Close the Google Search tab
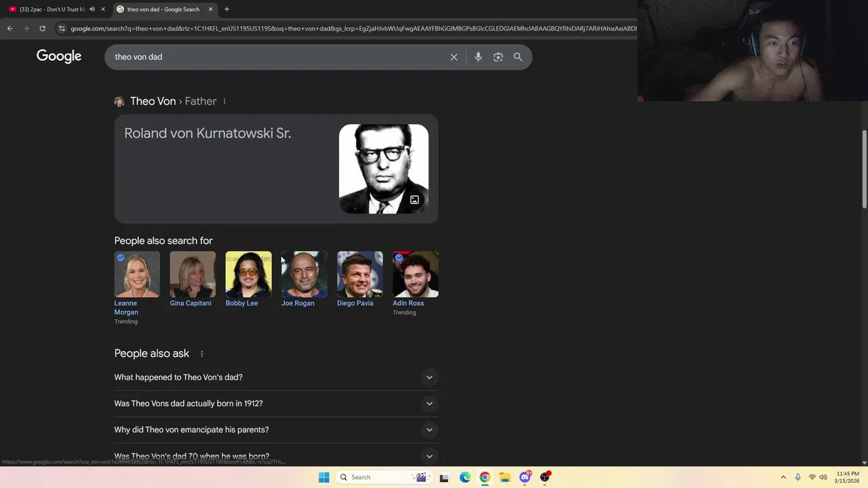This screenshot has width=868, height=488. pyautogui.click(x=210, y=9)
